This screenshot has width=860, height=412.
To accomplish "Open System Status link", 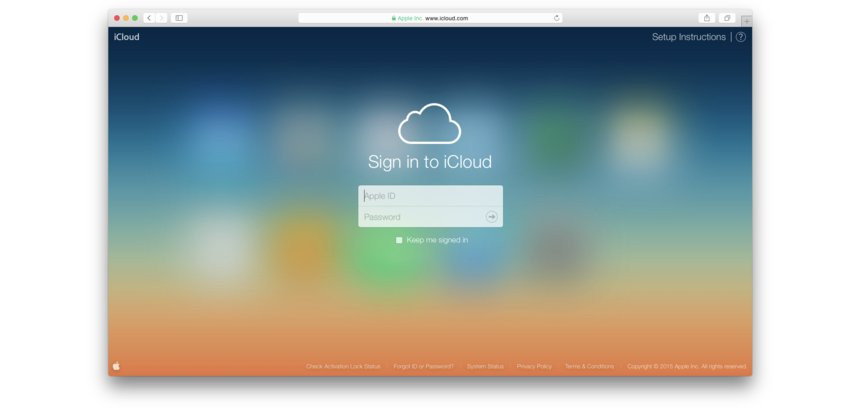I will click(x=485, y=366).
